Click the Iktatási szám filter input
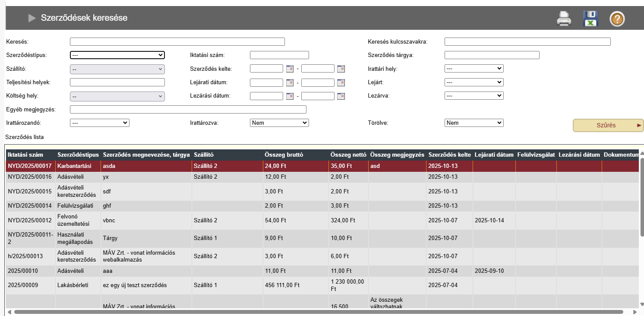Screen dimensions: 644x316 (x=280, y=55)
